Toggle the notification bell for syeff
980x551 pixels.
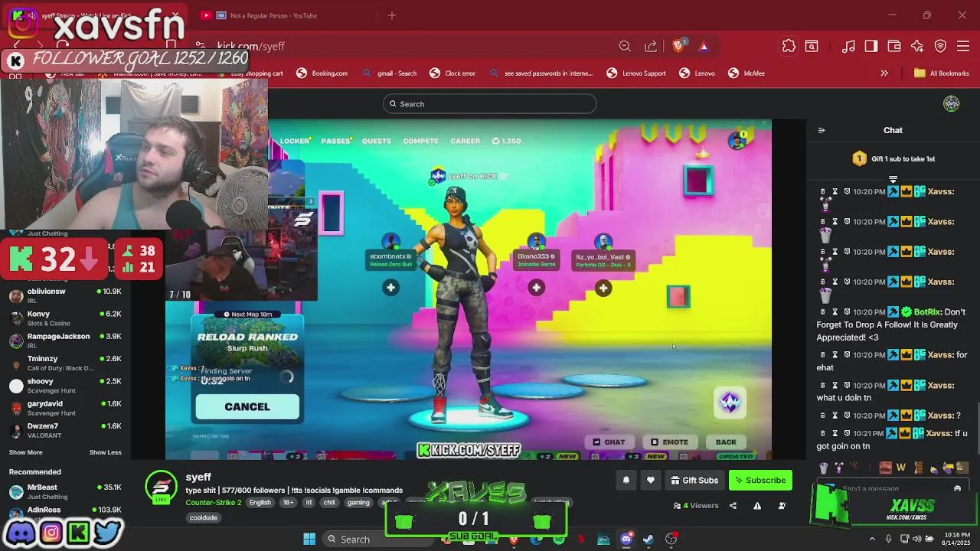click(x=626, y=481)
